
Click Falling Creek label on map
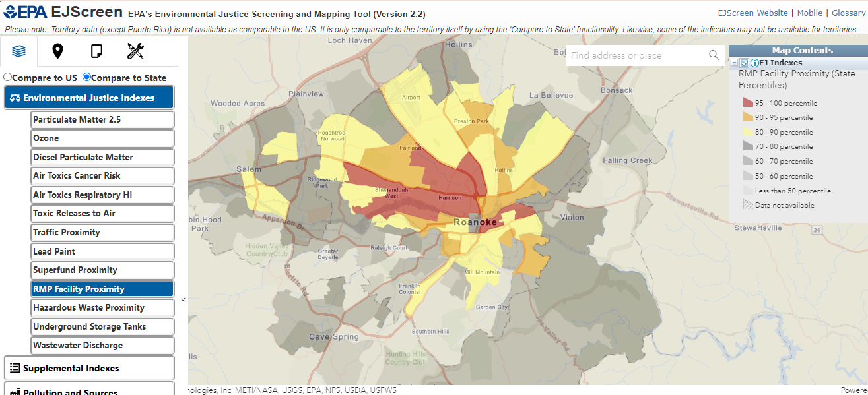tap(628, 160)
